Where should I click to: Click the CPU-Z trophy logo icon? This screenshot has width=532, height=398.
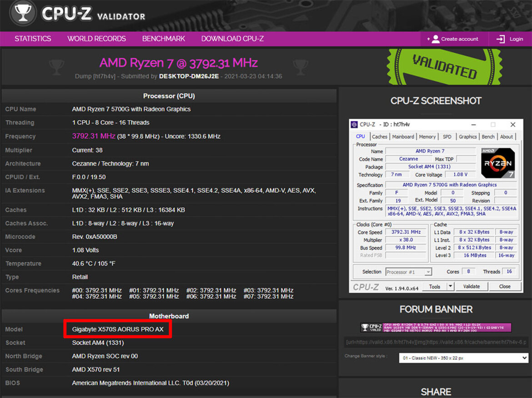pyautogui.click(x=23, y=13)
